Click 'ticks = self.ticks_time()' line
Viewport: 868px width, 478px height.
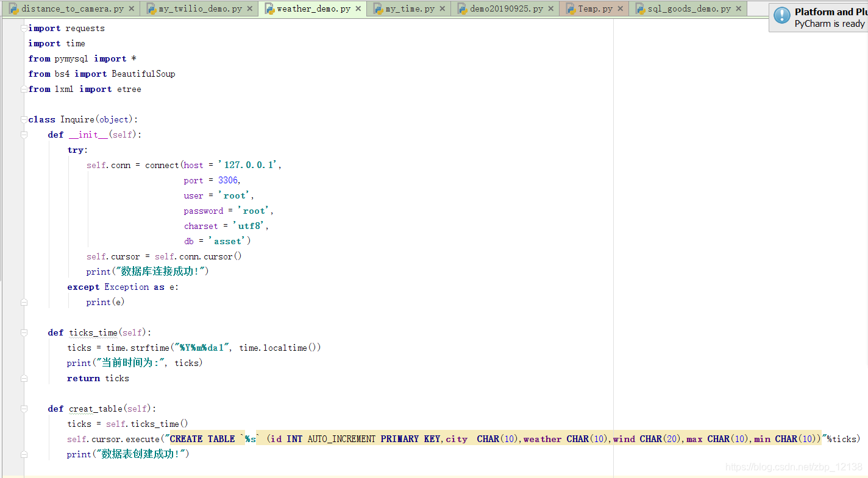coord(127,424)
